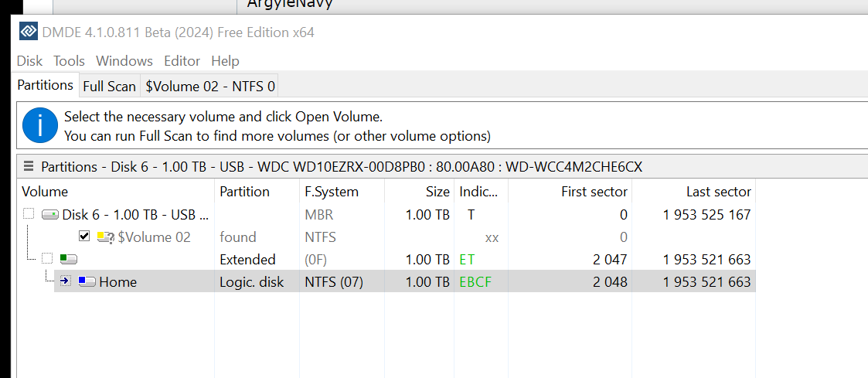Toggle the arrow box beside Home
868x378 pixels.
(65, 281)
